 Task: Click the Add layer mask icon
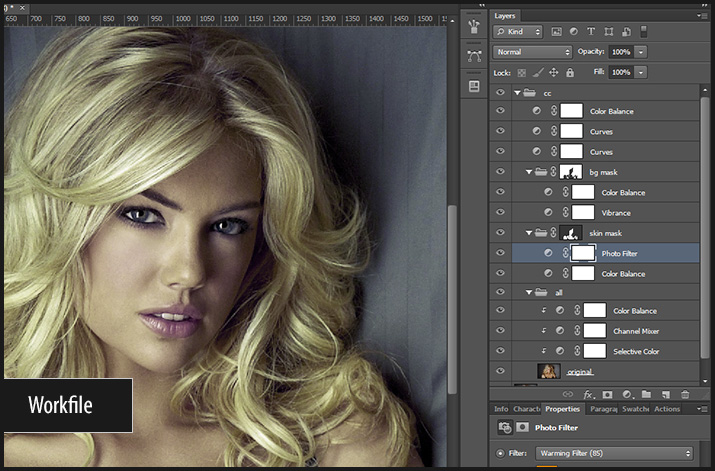(608, 395)
